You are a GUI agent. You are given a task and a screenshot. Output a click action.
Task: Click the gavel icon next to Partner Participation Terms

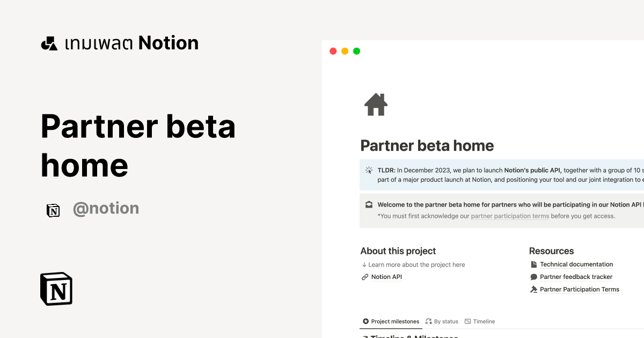(533, 289)
